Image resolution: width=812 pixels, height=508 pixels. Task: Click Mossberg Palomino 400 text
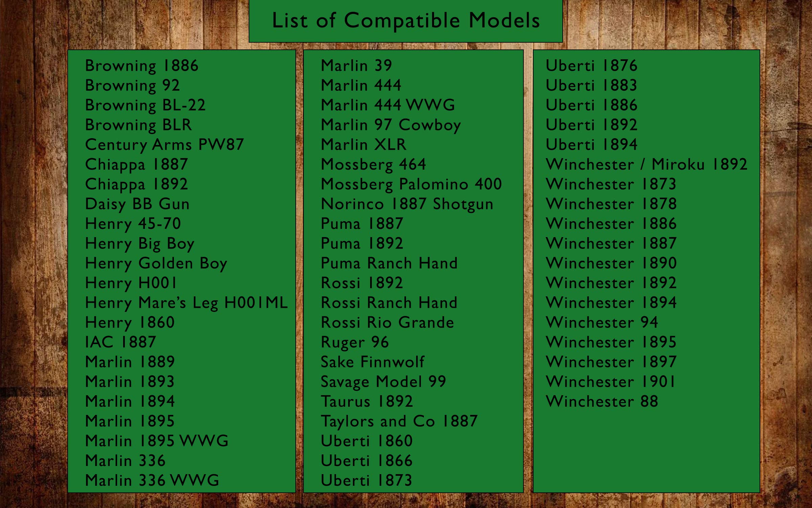411,184
